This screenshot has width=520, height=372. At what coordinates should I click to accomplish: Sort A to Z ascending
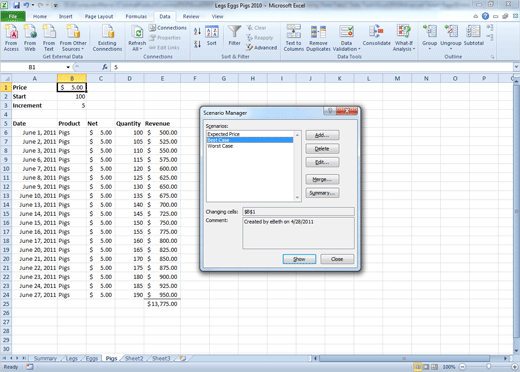pos(197,31)
